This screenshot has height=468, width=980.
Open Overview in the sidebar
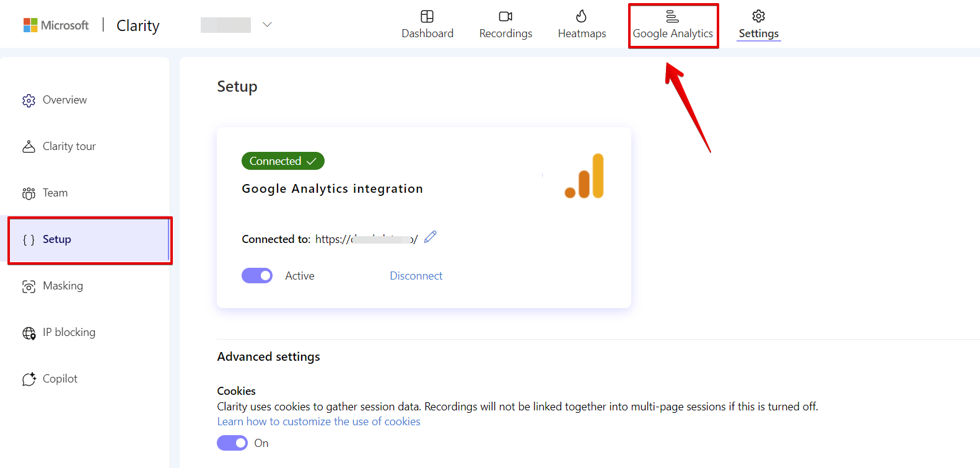pyautogui.click(x=64, y=100)
